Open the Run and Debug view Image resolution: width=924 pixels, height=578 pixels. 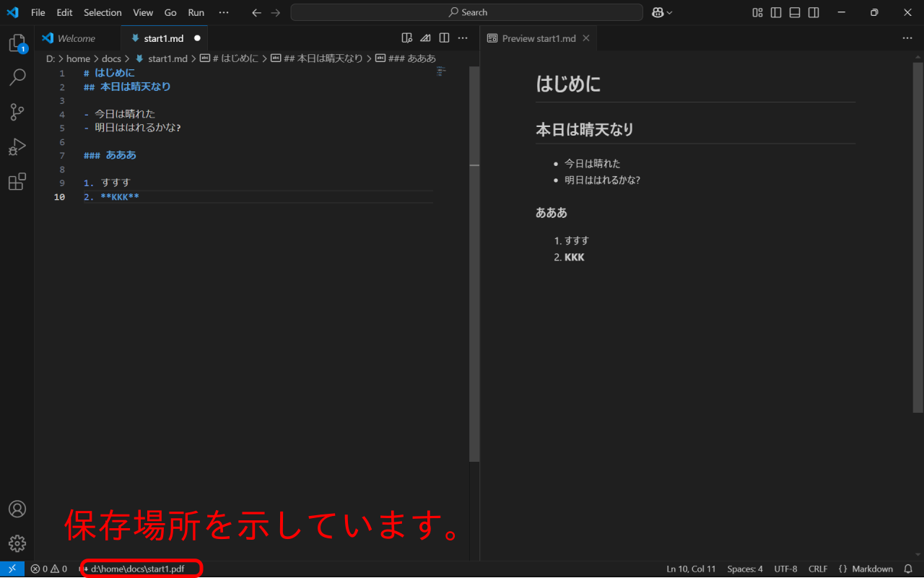17,147
